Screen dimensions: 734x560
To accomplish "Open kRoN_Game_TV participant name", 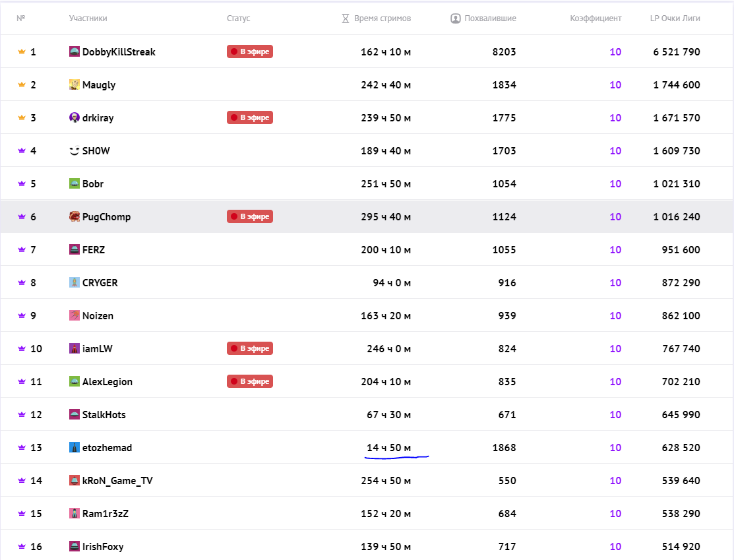I will tap(117, 481).
